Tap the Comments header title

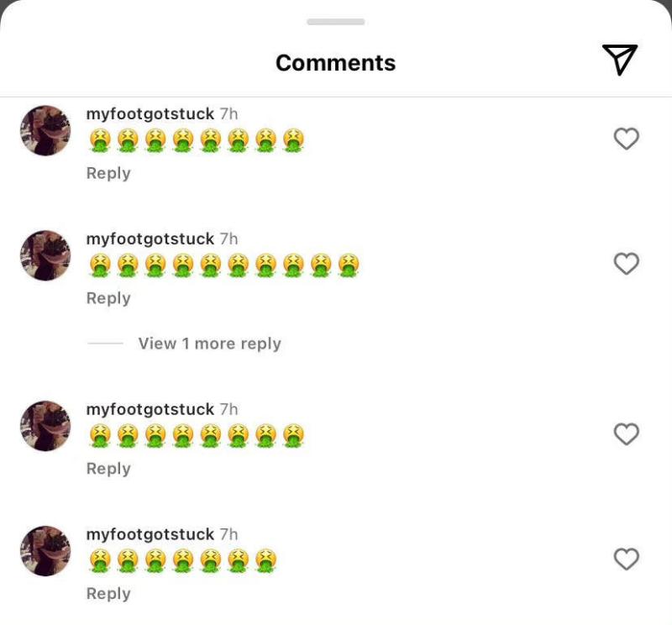[336, 63]
